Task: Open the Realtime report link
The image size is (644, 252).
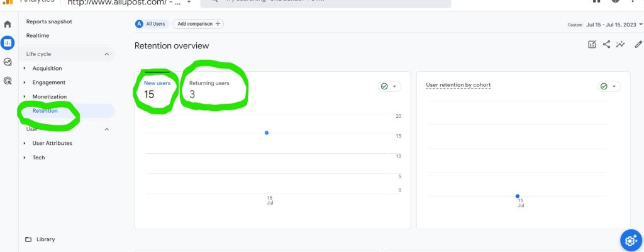Action: (38, 36)
